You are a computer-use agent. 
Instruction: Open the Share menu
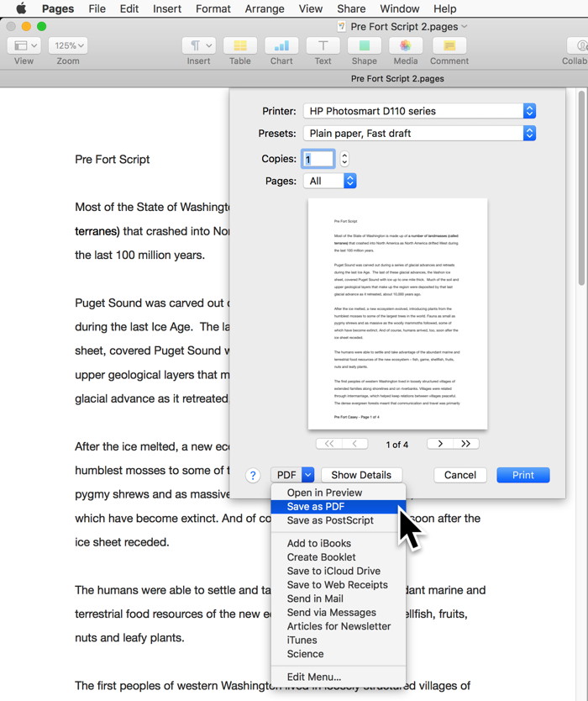tap(351, 8)
